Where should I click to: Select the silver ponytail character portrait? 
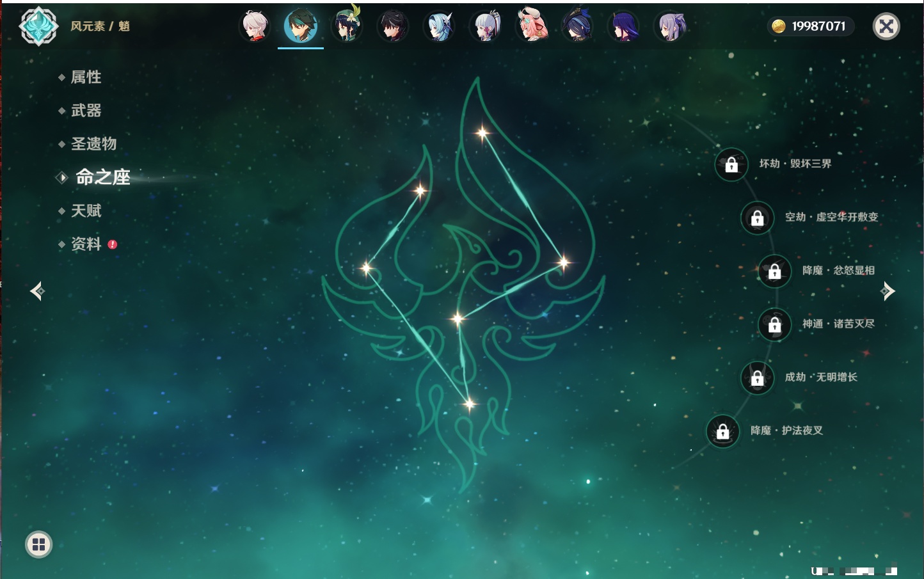(x=485, y=26)
